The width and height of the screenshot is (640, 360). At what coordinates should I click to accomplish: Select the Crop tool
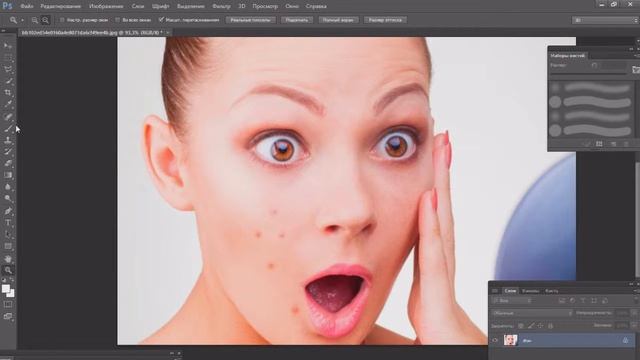click(x=8, y=93)
